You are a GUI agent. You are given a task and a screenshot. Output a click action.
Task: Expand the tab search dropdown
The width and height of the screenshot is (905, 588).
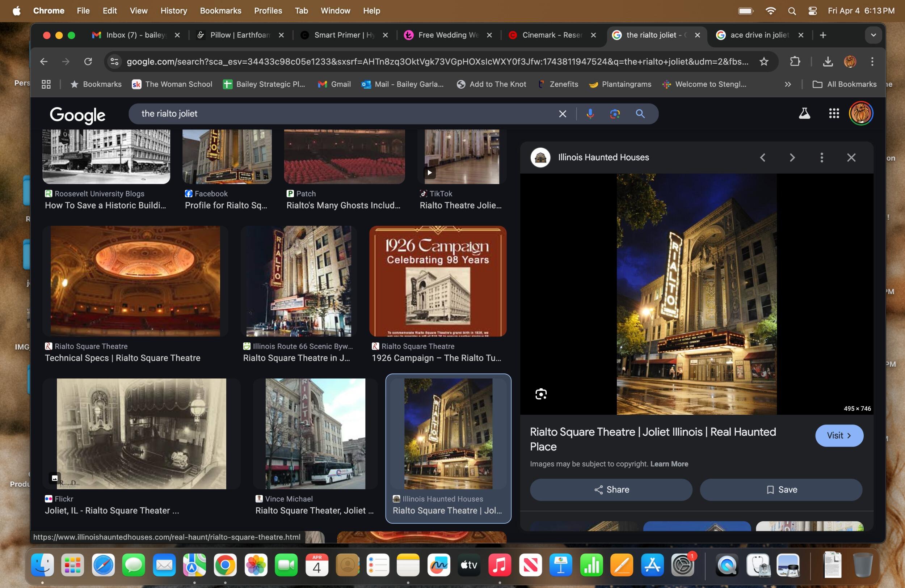[874, 35]
